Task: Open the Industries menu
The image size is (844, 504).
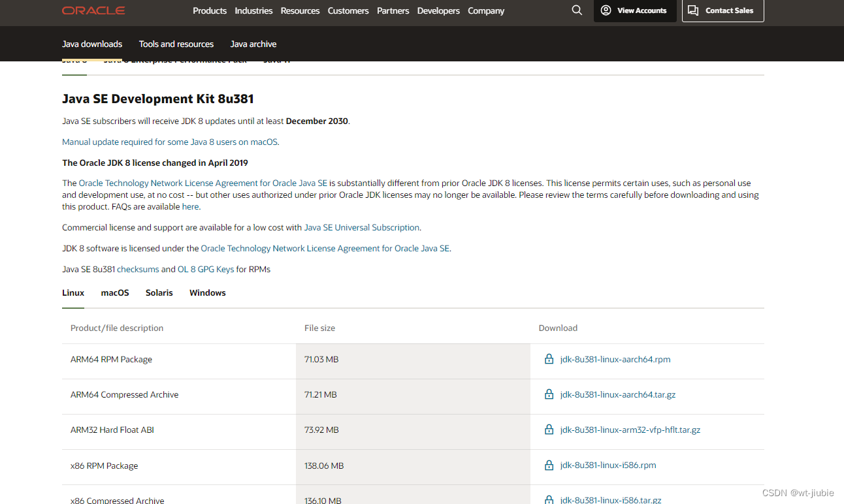Action: pyautogui.click(x=253, y=10)
